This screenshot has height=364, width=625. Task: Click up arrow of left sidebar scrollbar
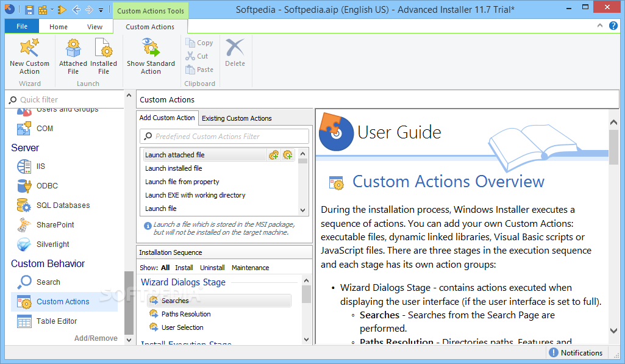[129, 96]
